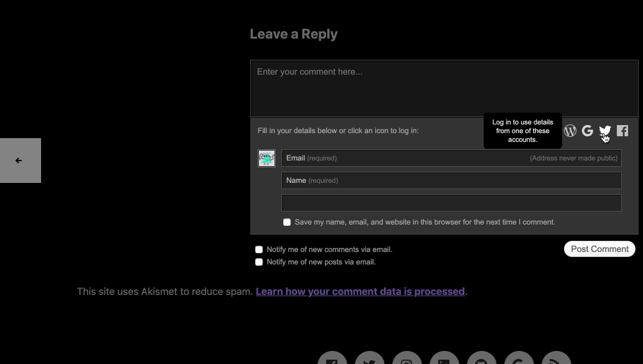Open the Learn how your comment data is processed link

[360, 291]
